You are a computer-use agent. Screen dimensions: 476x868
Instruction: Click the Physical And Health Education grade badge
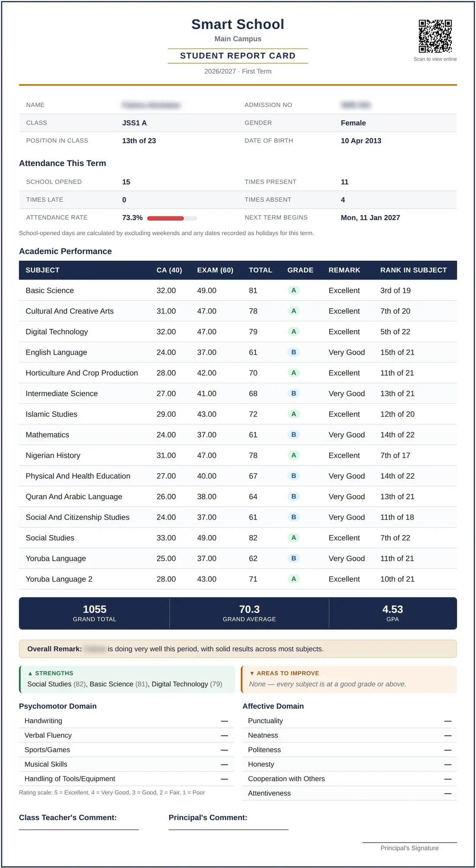point(294,476)
